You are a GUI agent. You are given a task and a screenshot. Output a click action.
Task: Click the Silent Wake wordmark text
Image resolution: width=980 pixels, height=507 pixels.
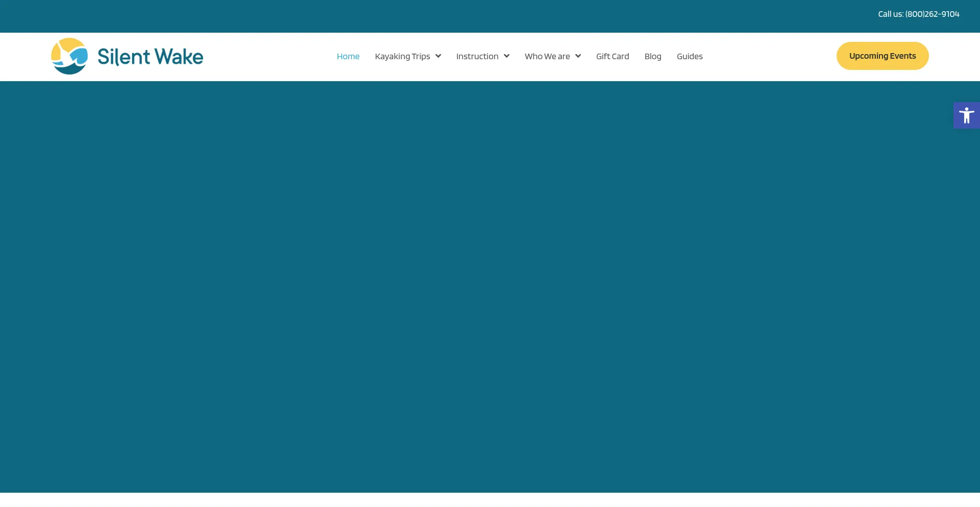click(150, 57)
